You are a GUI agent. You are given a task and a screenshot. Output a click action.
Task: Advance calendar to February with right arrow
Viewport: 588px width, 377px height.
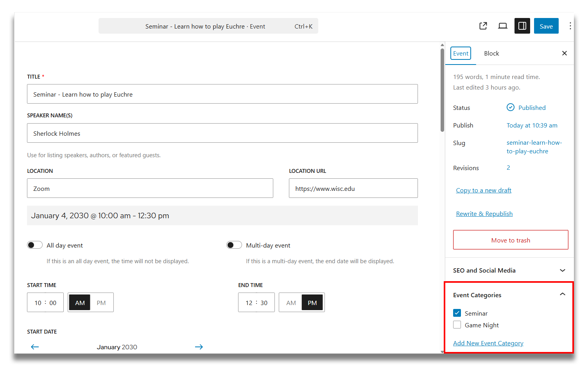[x=199, y=347]
